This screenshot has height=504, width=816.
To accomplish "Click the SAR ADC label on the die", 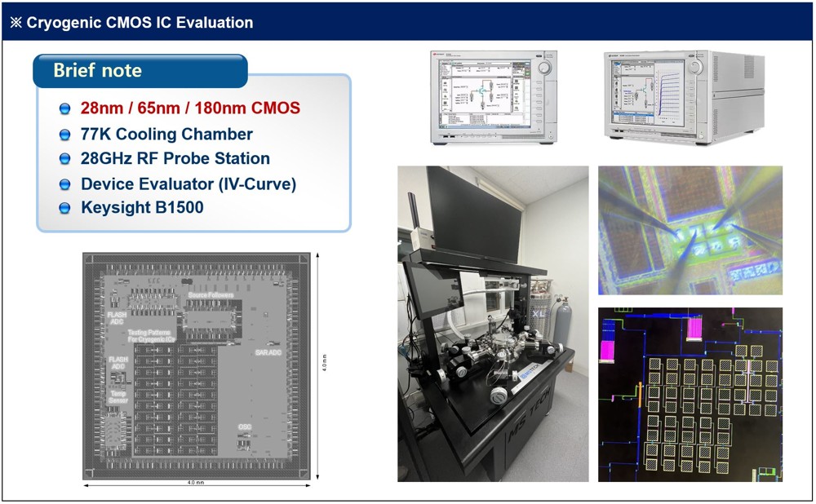I will 268,352.
